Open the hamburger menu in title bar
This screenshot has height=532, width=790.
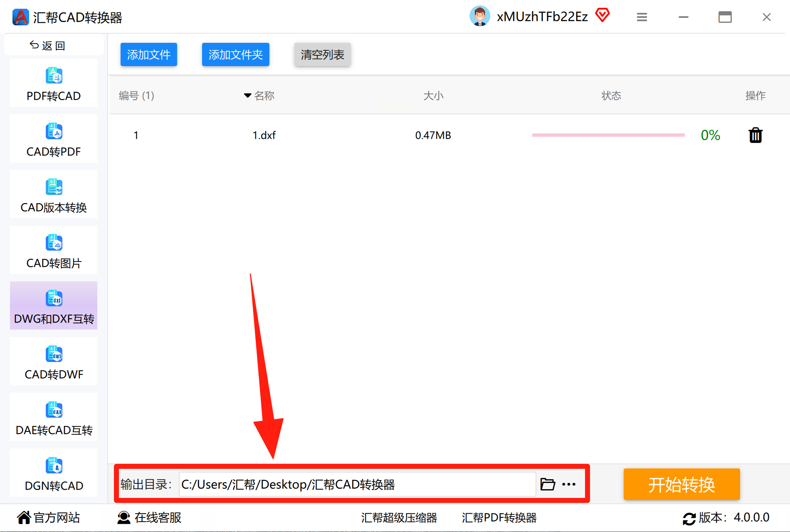(642, 17)
